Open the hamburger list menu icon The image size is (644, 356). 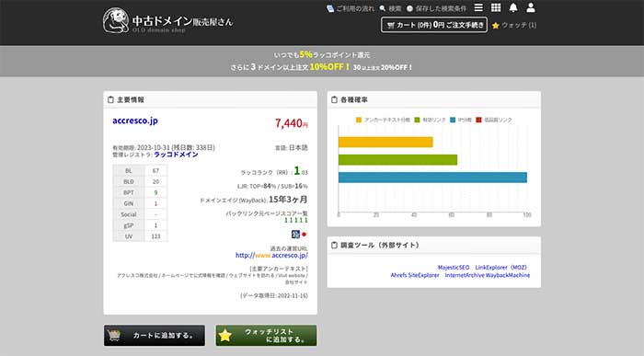click(478, 7)
